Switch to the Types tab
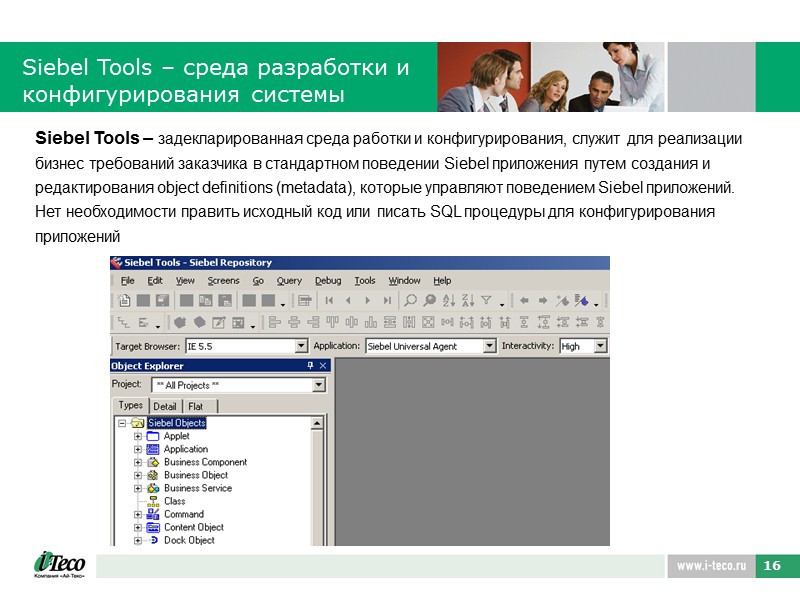 click(131, 405)
